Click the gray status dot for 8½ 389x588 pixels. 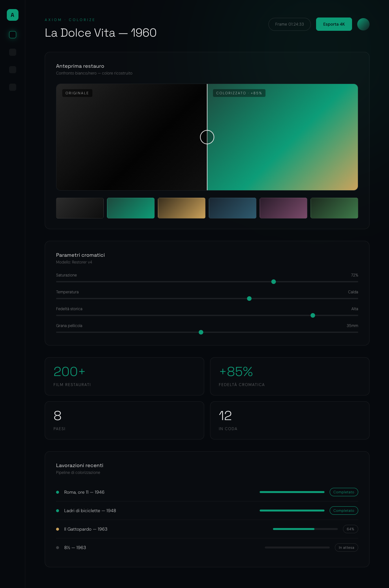58,547
